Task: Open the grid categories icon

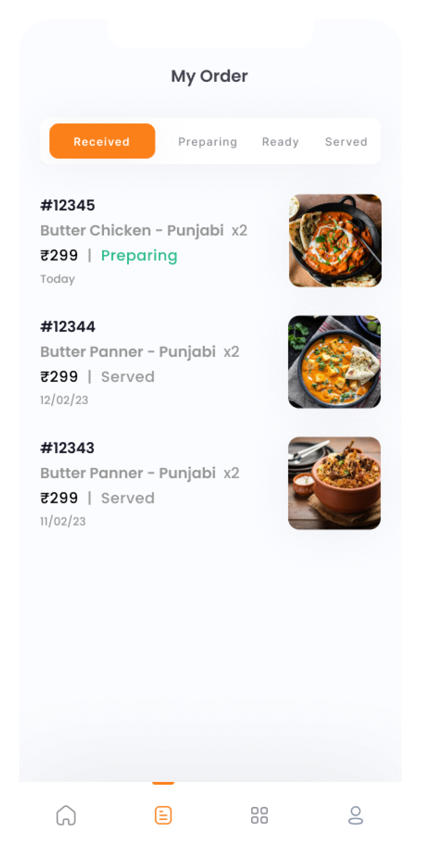Action: (259, 815)
